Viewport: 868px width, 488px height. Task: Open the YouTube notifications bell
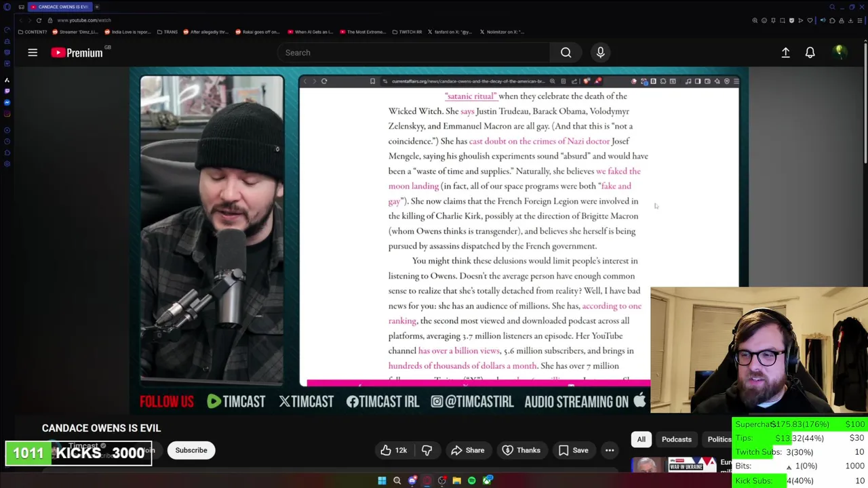click(810, 52)
